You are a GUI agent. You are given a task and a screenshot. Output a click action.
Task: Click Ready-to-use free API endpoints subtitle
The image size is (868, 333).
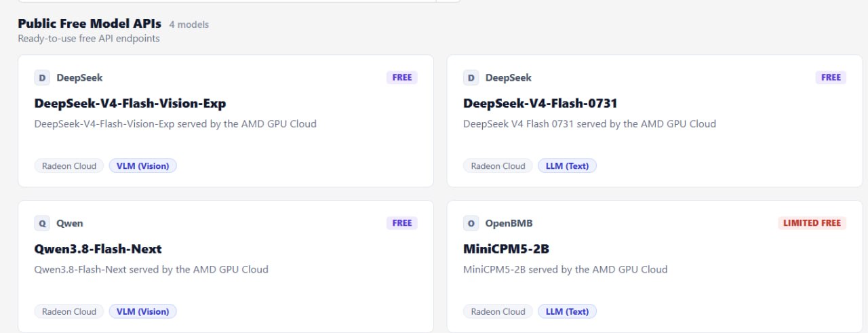coord(89,39)
